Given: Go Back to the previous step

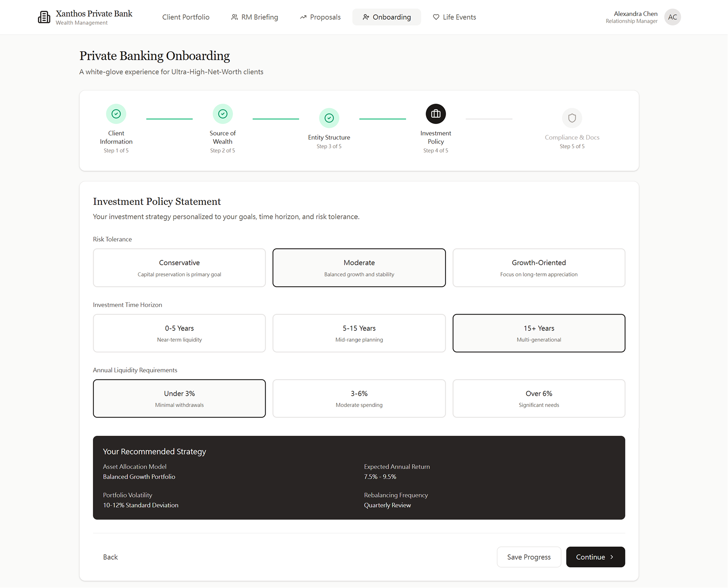Looking at the screenshot, I should click(x=110, y=557).
